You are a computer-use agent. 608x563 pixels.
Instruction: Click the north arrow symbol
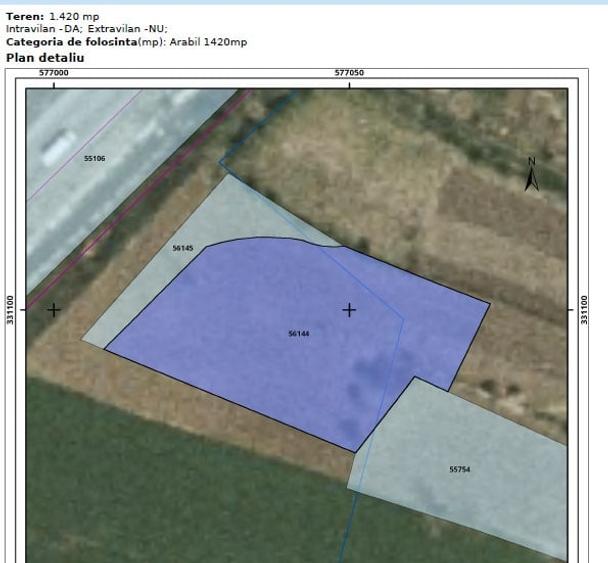coord(532,174)
